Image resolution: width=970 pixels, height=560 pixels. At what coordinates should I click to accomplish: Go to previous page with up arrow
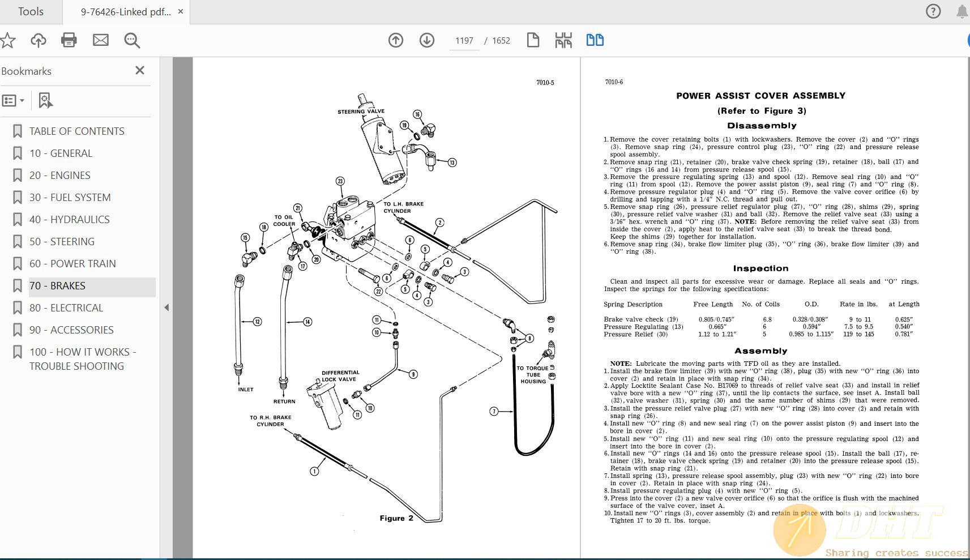[396, 40]
